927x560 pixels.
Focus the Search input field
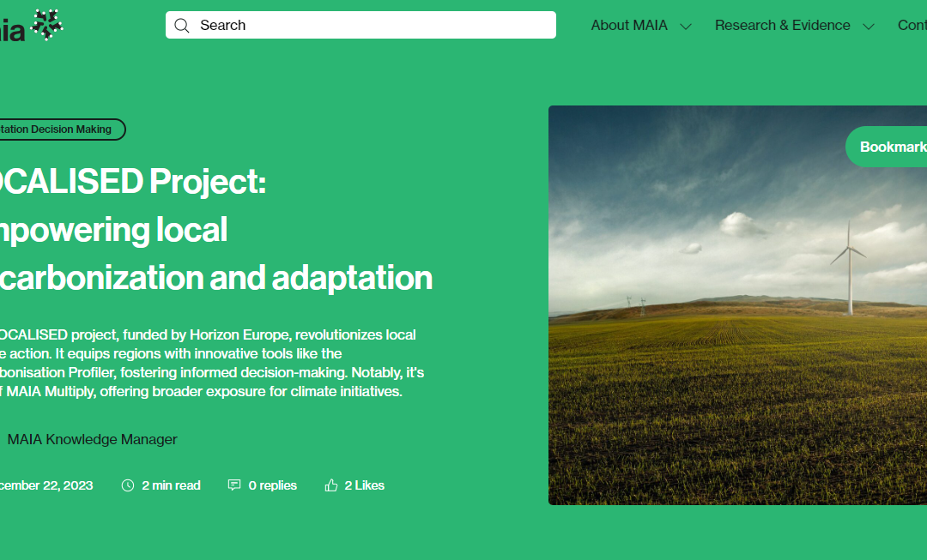(x=360, y=25)
